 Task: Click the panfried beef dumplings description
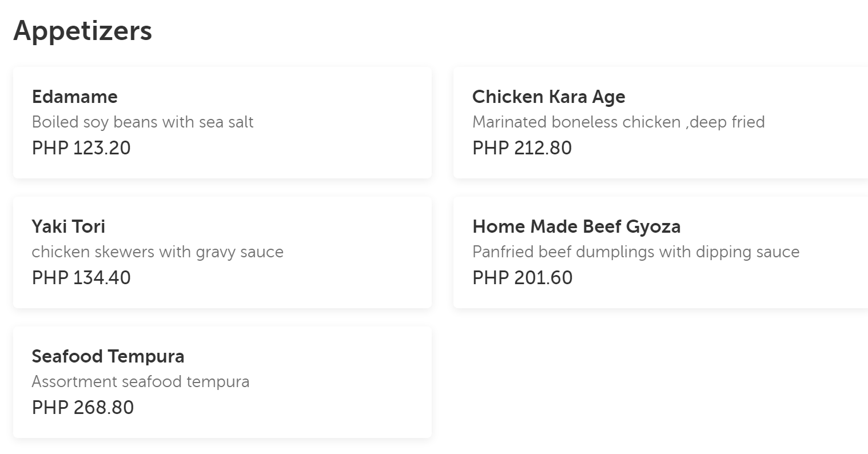click(636, 252)
